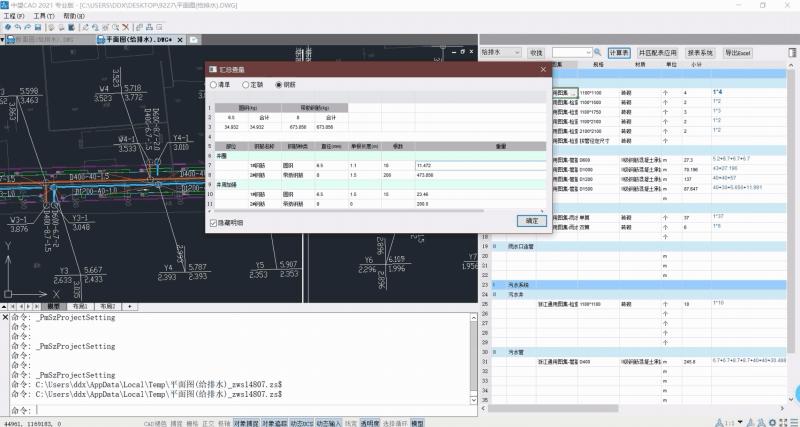The image size is (800, 427).
Task: Toggle the 隐藏明细 checkbox
Action: [214, 223]
